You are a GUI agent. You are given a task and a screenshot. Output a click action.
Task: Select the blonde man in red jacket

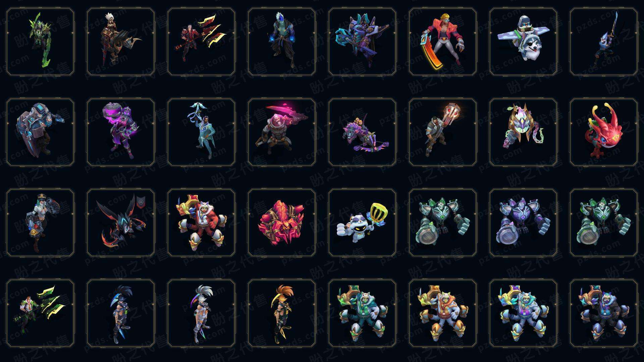coord(443,42)
